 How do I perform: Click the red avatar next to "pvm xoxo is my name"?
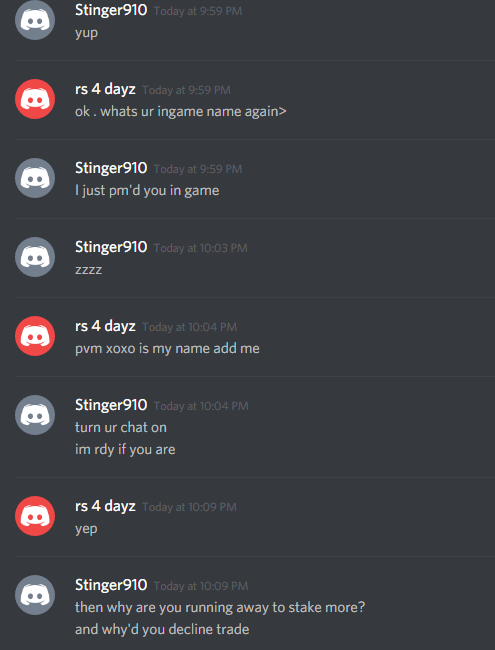point(35,336)
